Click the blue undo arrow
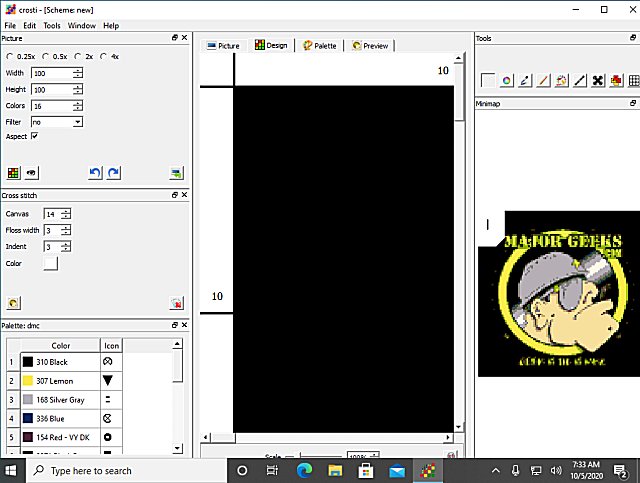640x483 pixels. tap(95, 173)
